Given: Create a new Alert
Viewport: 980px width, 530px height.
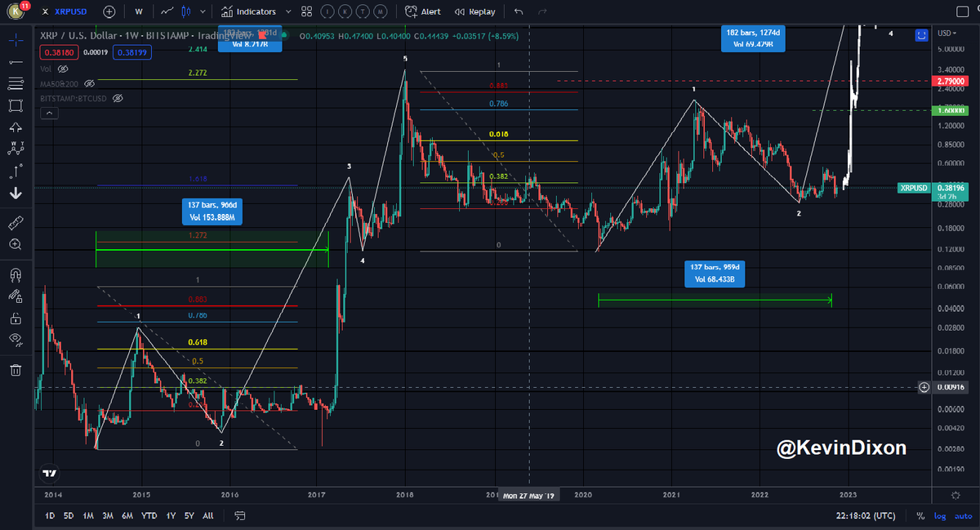Looking at the screenshot, I should [422, 11].
